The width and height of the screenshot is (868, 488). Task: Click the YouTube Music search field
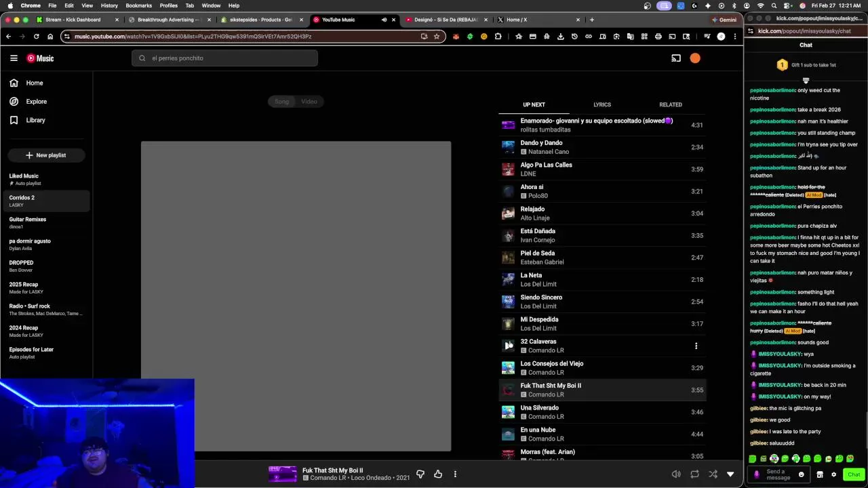point(224,58)
